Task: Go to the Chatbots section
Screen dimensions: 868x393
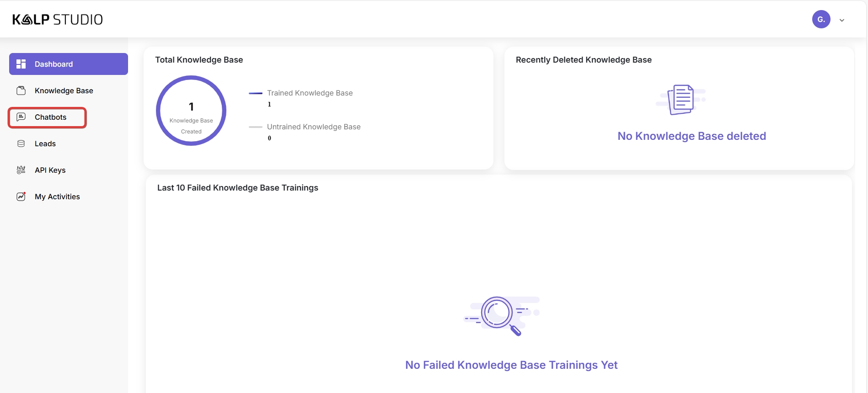Action: pyautogui.click(x=50, y=117)
